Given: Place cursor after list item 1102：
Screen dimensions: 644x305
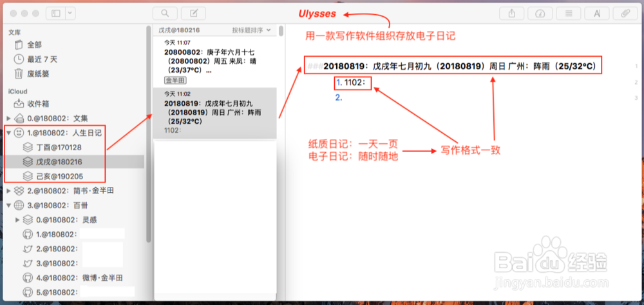Looking at the screenshot, I should (354, 83).
